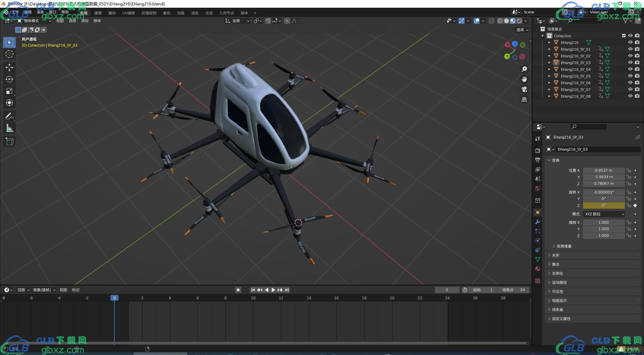Jump to timeline start frame
644x355 pixels.
253,290
